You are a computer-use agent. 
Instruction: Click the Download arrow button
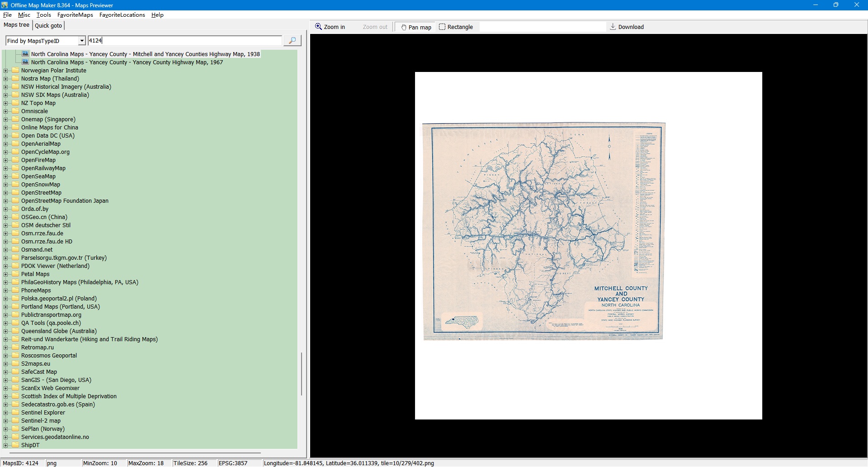627,27
